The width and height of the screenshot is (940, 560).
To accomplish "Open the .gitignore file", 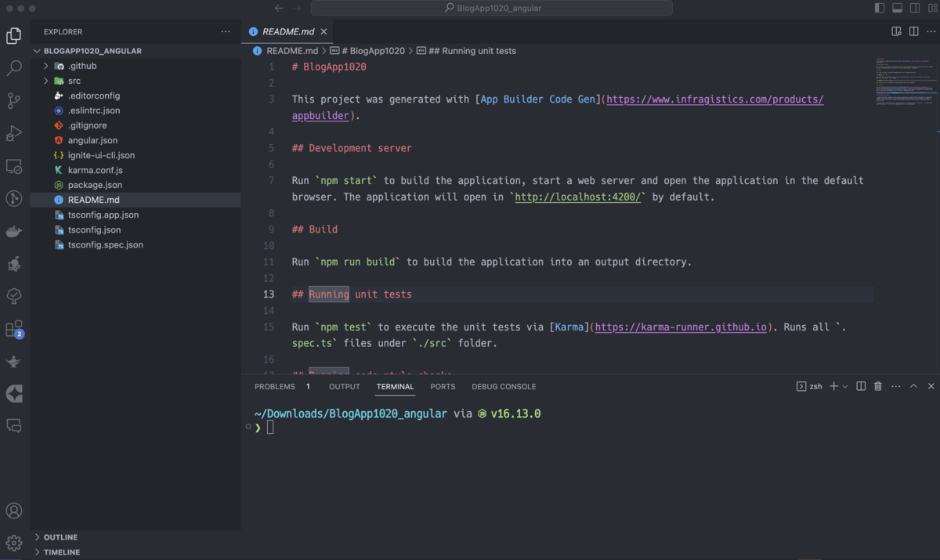I will click(87, 125).
